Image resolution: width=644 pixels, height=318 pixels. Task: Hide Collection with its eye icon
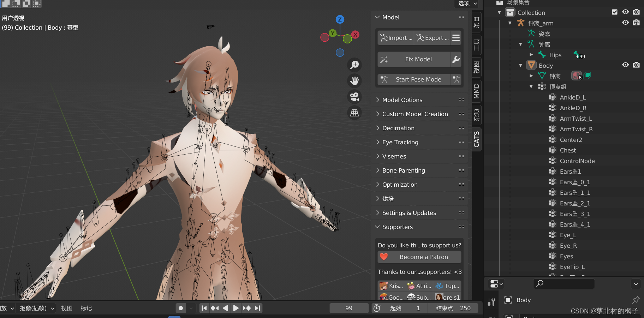pyautogui.click(x=626, y=12)
